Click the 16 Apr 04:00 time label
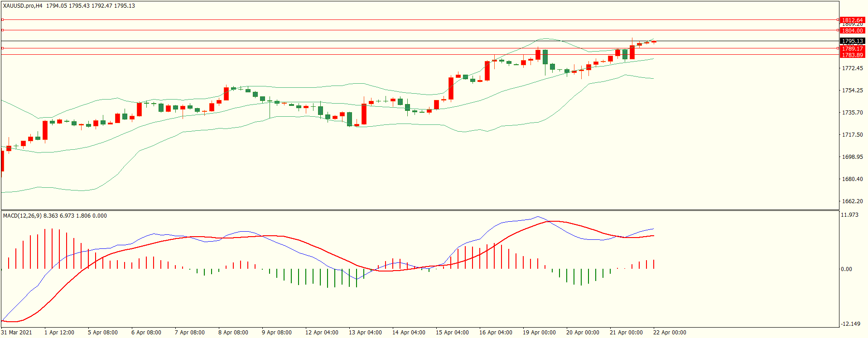The width and height of the screenshot is (868, 338). coord(496,333)
